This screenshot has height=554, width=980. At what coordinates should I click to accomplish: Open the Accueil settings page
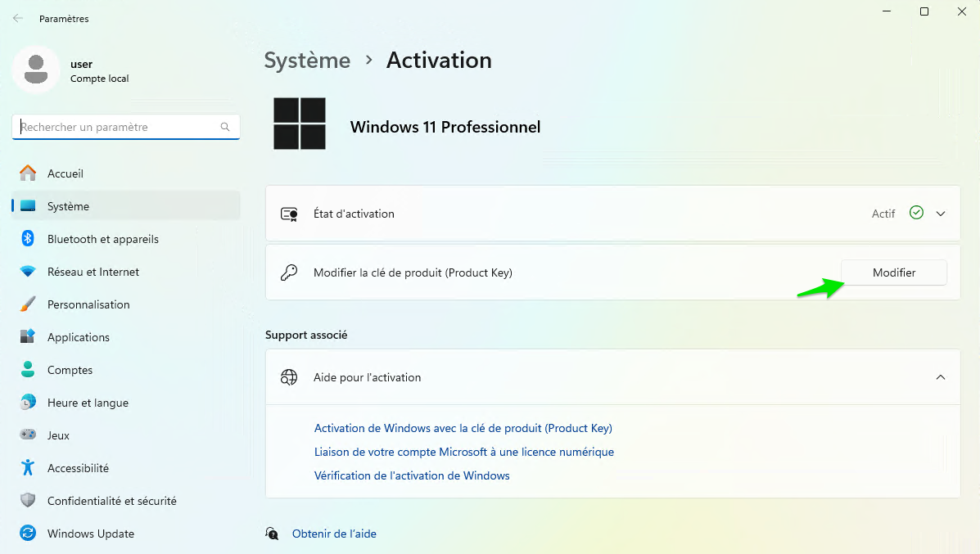tap(125, 173)
